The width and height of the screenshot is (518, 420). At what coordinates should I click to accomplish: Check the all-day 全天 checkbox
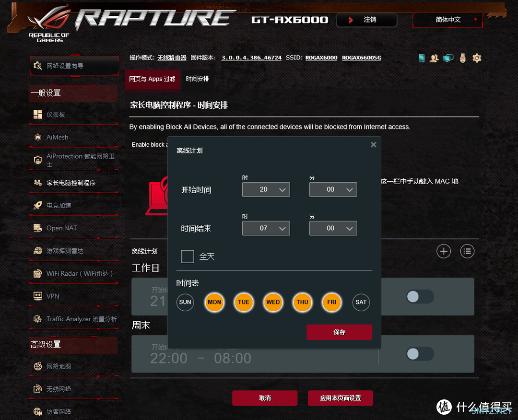tap(188, 257)
